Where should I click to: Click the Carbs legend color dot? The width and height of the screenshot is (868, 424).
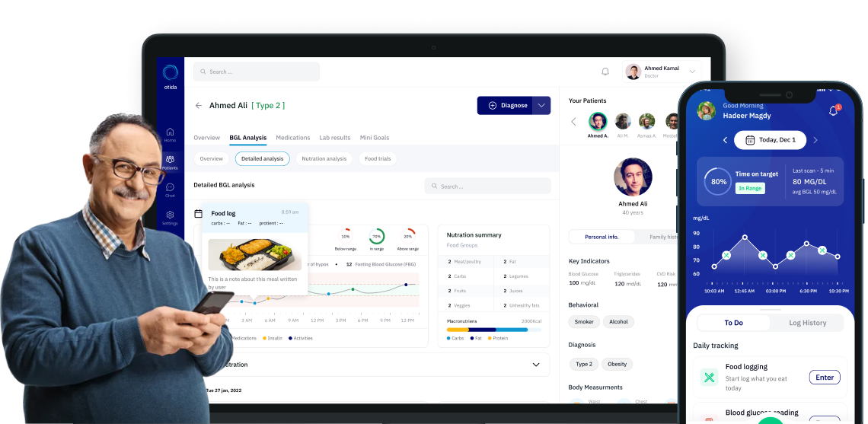coord(449,338)
